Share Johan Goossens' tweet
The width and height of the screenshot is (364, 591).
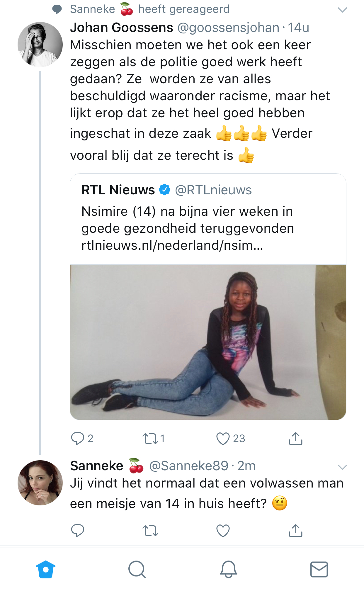point(295,439)
